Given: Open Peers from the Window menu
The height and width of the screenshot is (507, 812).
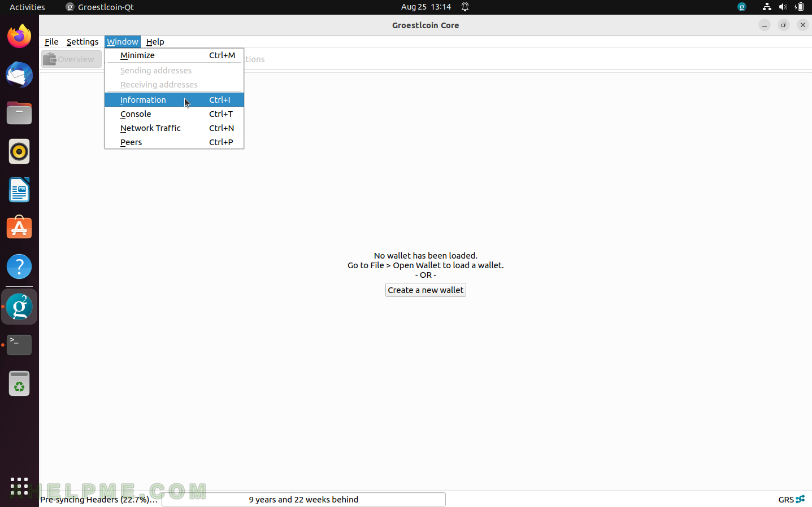Looking at the screenshot, I should click(174, 142).
